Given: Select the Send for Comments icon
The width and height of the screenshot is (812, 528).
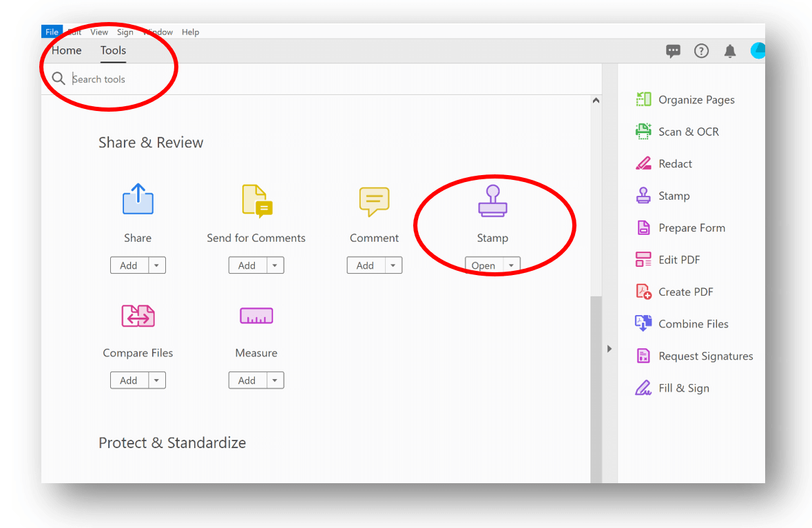Looking at the screenshot, I should 257,201.
